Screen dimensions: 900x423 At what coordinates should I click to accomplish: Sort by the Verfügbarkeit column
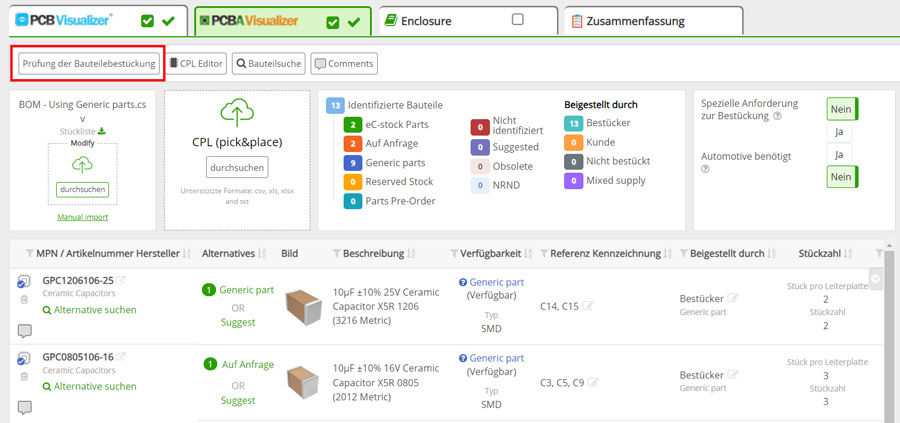click(x=529, y=254)
